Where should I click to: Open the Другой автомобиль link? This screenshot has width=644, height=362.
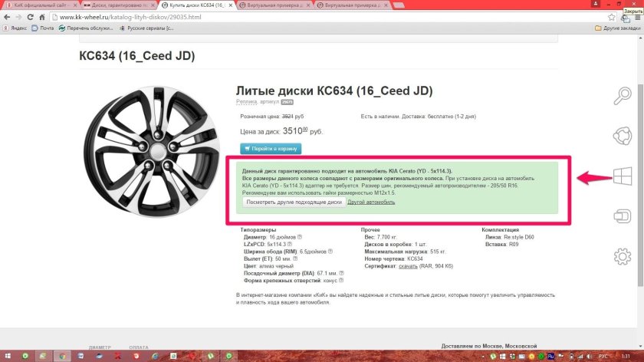click(x=371, y=202)
